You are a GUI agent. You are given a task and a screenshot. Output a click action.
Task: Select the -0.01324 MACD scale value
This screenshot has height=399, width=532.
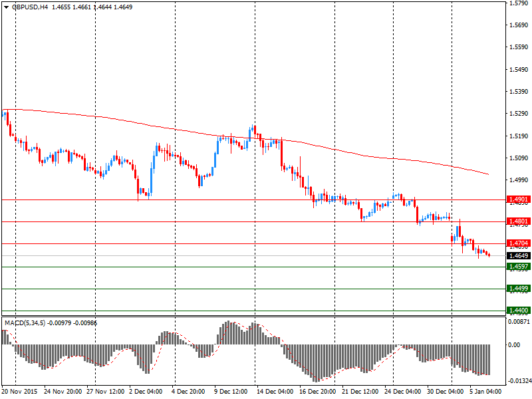pos(519,381)
